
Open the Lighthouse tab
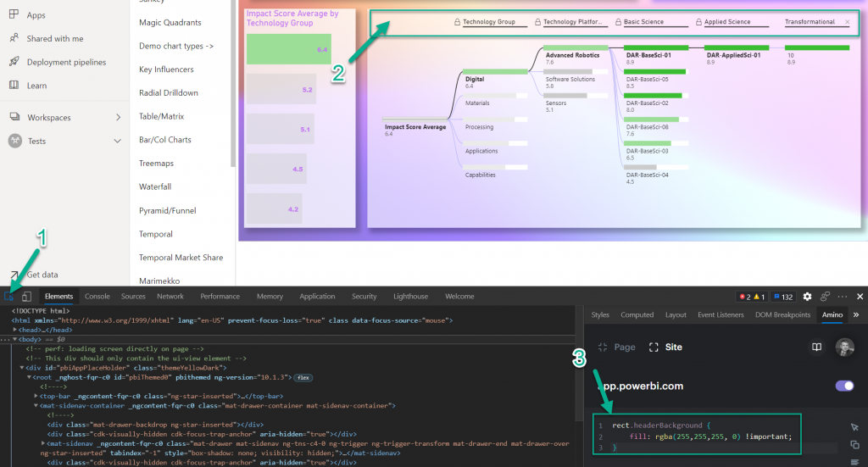tap(411, 297)
